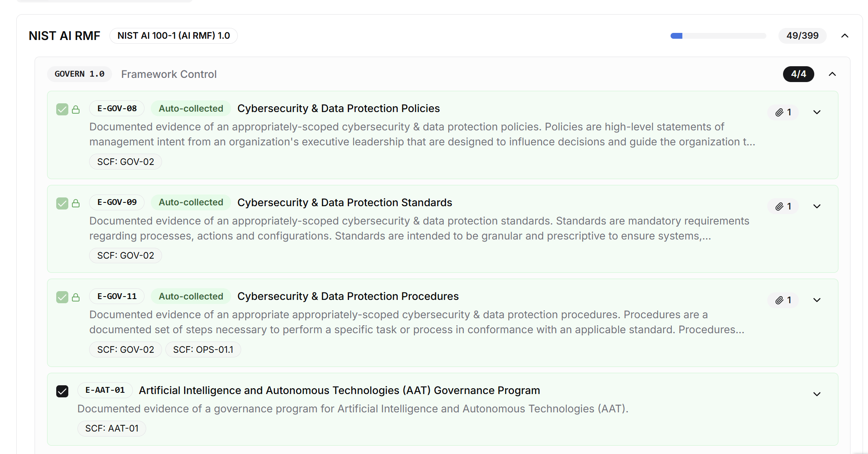Screen dimensions: 868x454
Task: Click the lock icon beside E-GOV-09
Action: click(x=76, y=203)
